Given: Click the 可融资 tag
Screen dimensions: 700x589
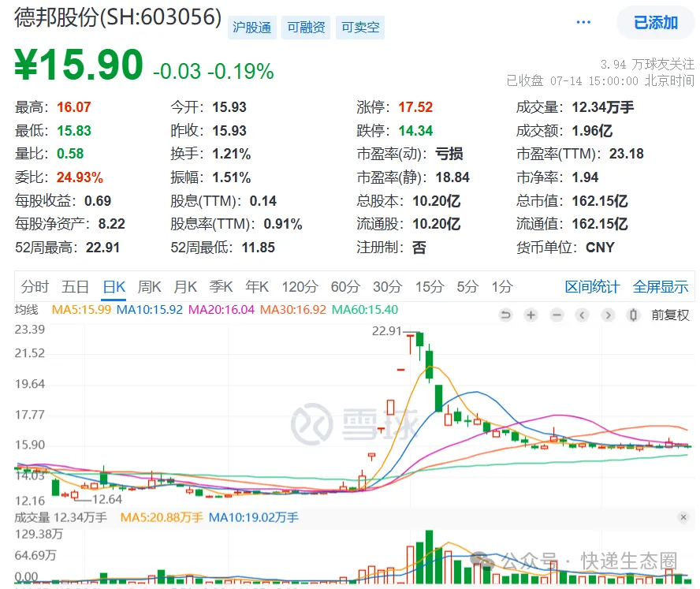Looking at the screenshot, I should [306, 28].
